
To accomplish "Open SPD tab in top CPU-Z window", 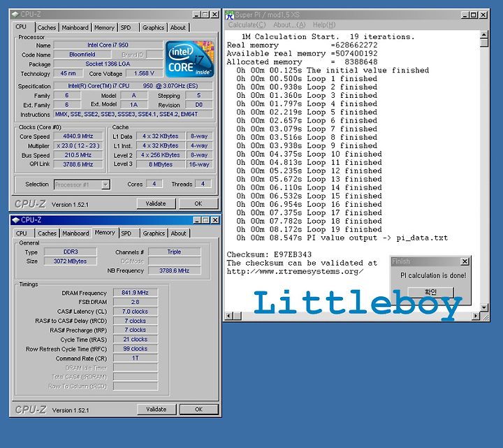I will (126, 27).
